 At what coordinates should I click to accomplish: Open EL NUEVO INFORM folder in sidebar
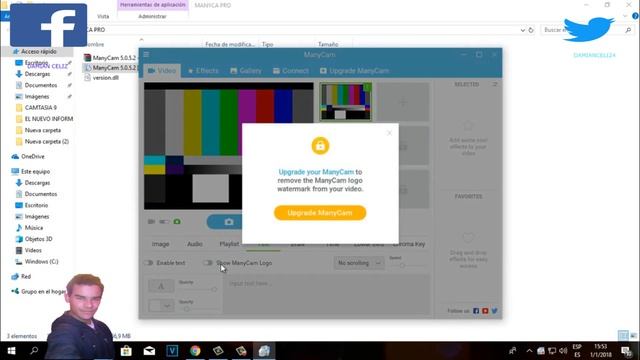[x=49, y=119]
